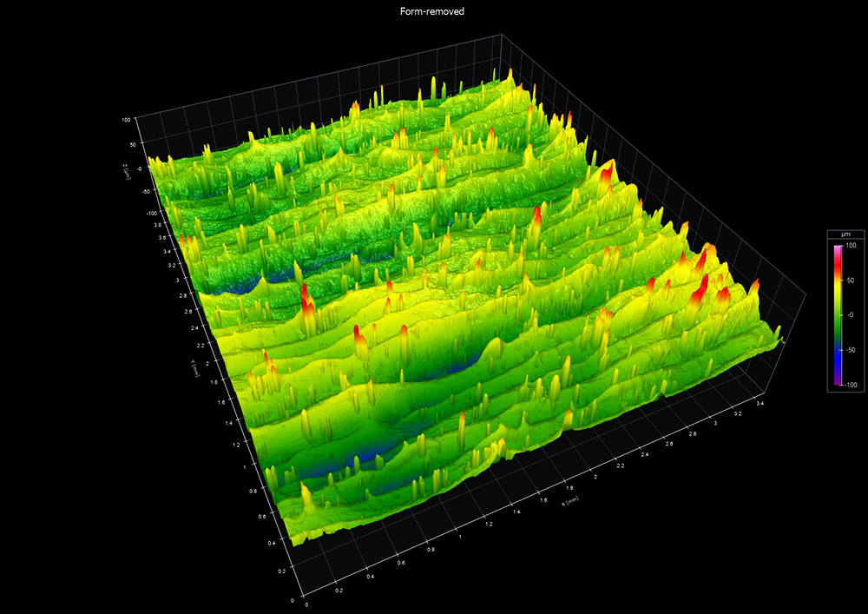Click the rainbow height color scale bar

(838, 315)
